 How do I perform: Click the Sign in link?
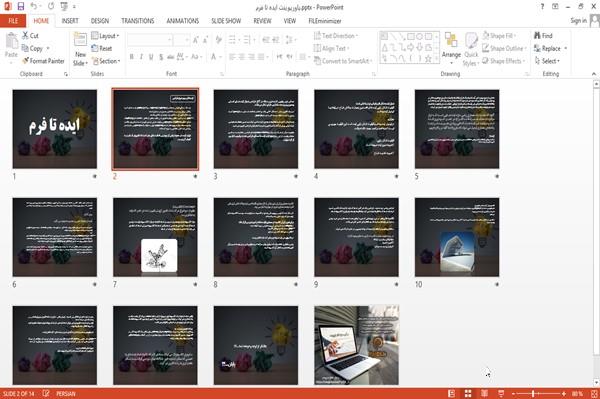click(578, 21)
